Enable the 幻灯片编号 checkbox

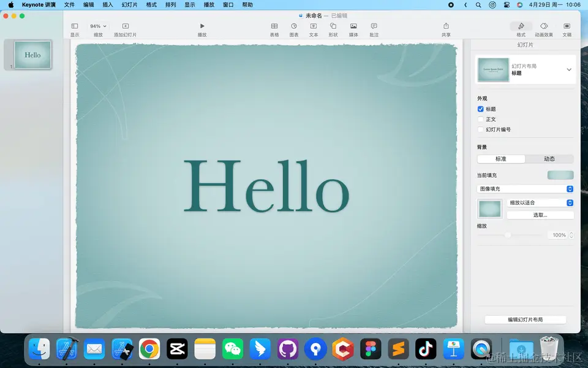pyautogui.click(x=480, y=129)
